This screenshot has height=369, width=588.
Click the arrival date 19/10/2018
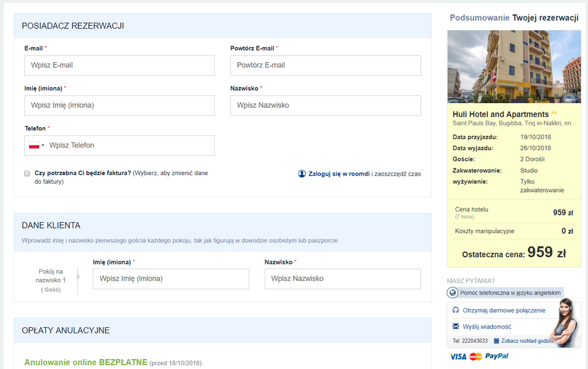[x=536, y=137]
